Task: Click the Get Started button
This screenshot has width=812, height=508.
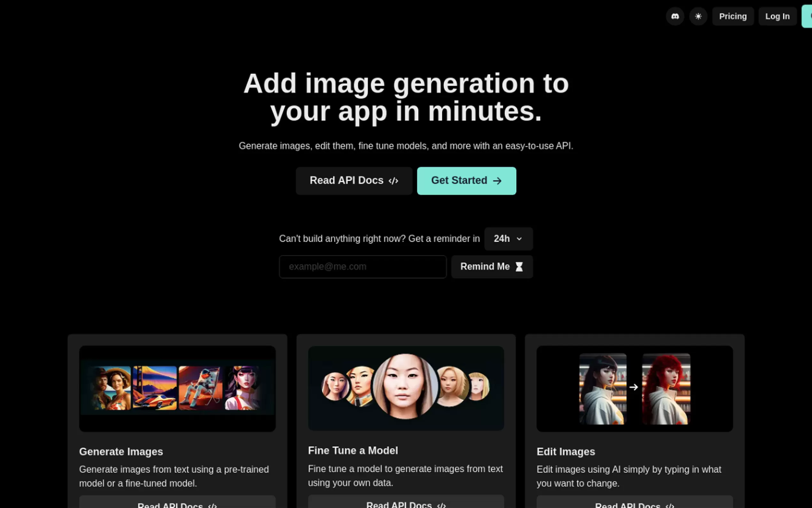Action: [x=466, y=181]
